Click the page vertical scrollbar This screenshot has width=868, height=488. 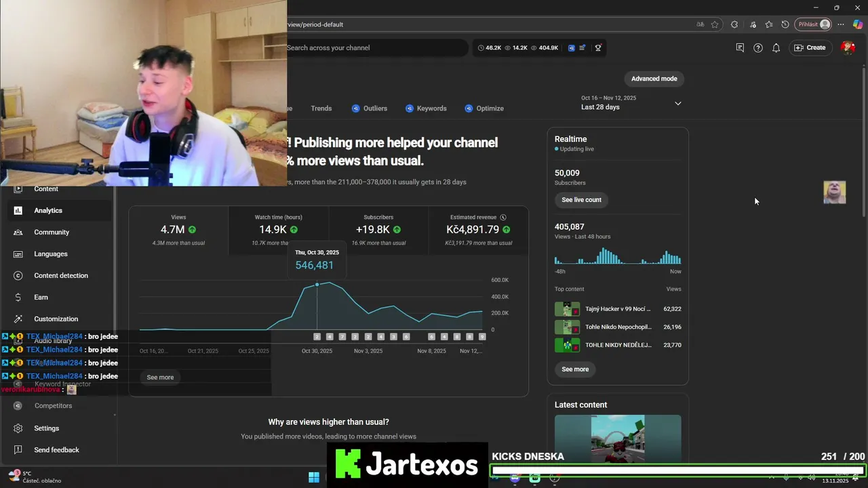[x=864, y=142]
